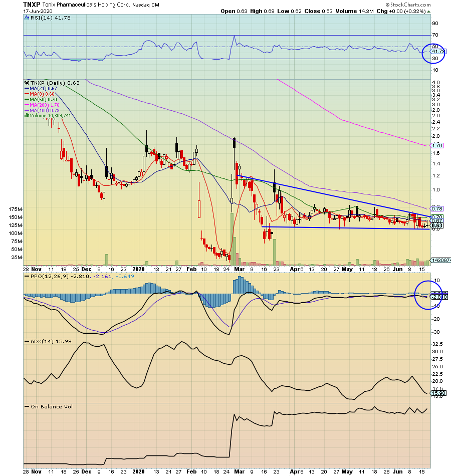This screenshot has height=476, width=451.
Task: Click the green up-triangle beside the Chg value
Action: coord(428,12)
